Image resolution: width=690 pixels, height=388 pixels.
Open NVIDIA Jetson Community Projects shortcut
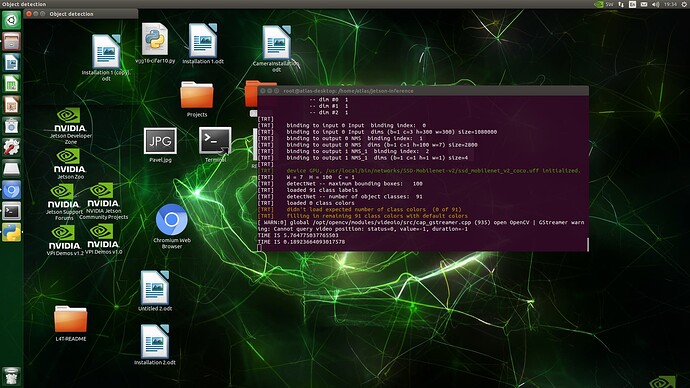(x=103, y=201)
